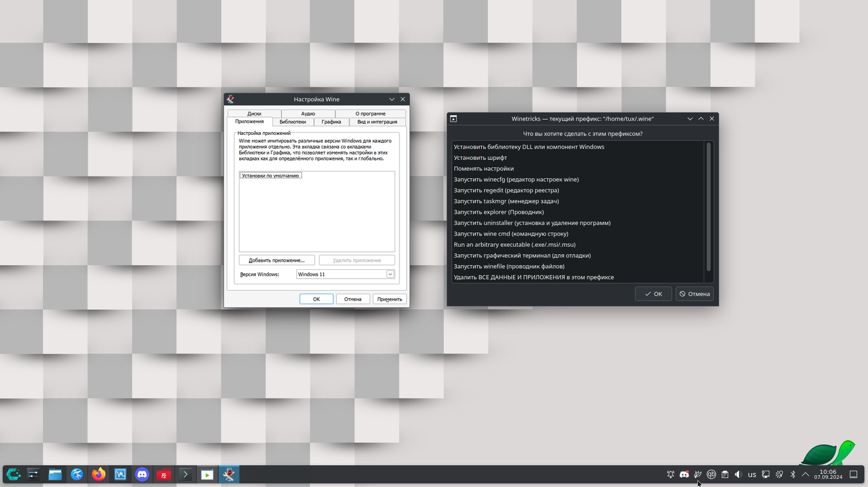Viewport: 868px width, 487px height.
Task: Open the application launcher in the taskbar
Action: (13, 474)
